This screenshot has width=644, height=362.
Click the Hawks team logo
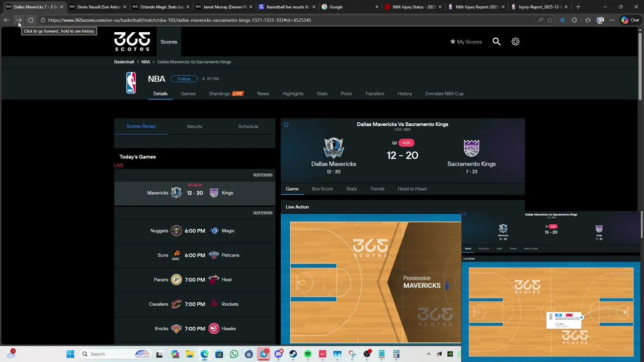(214, 329)
